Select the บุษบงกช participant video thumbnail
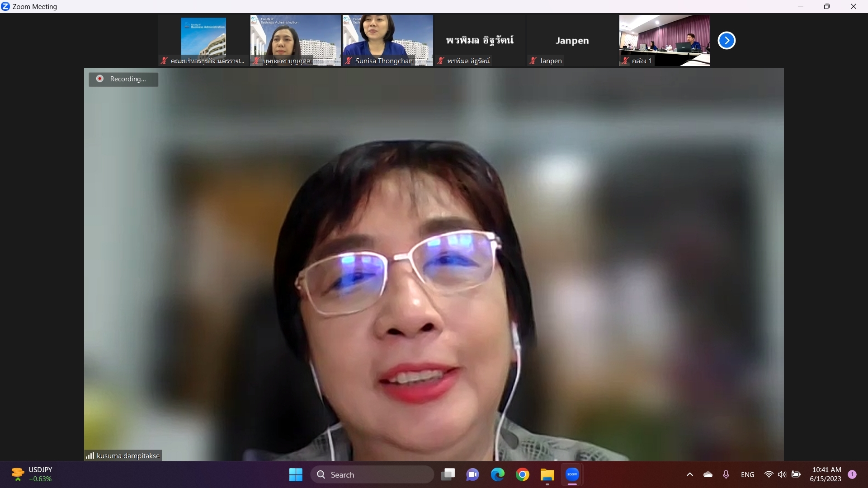The height and width of the screenshot is (488, 868). coord(296,40)
